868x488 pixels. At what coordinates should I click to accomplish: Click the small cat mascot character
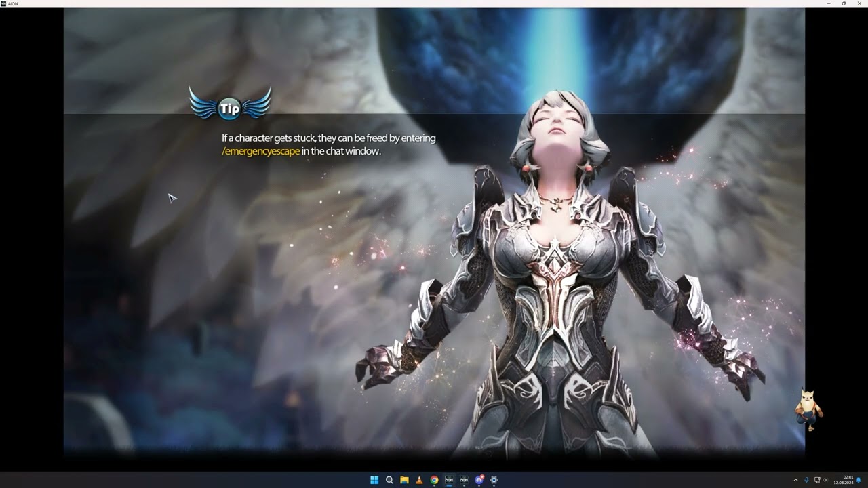[808, 409]
